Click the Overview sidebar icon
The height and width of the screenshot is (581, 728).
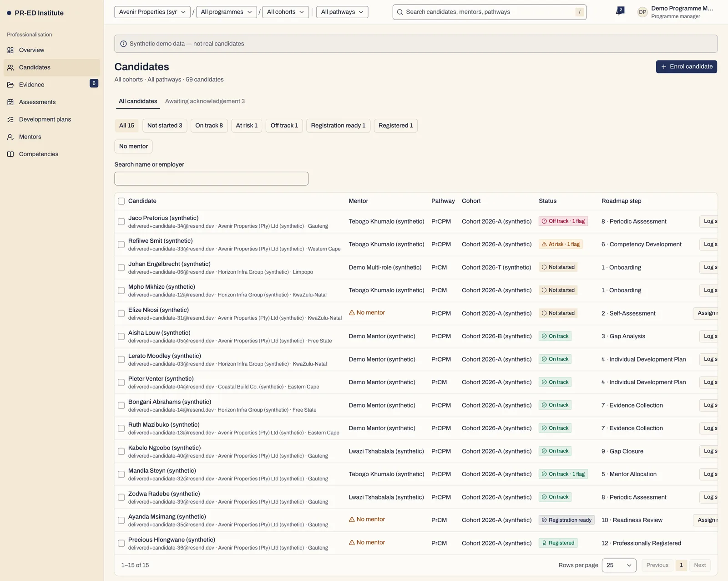[x=10, y=50]
